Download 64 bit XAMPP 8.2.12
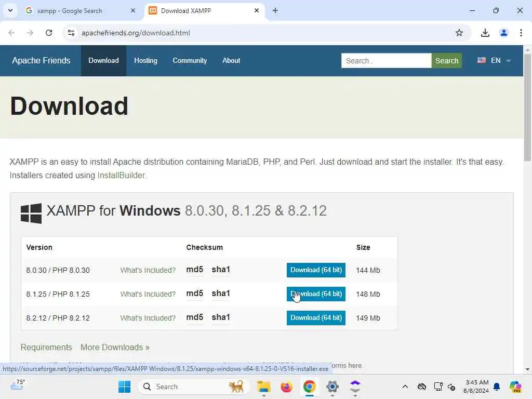 (316, 318)
